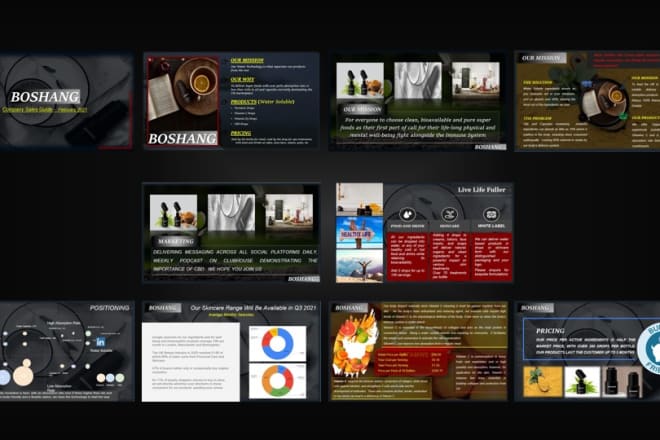Click the bottle with leaves photo on Pricing slide
The height and width of the screenshot is (440, 660).
pos(582,381)
